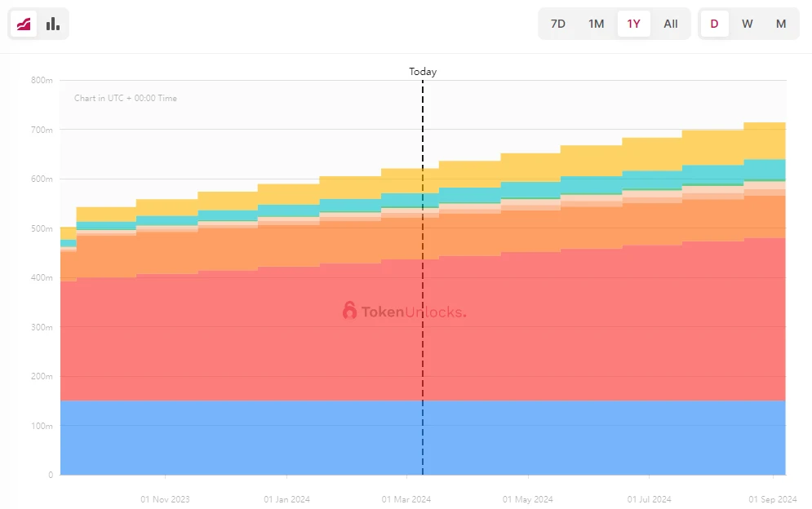Select the 7D time range
The image size is (812, 509).
[558, 24]
